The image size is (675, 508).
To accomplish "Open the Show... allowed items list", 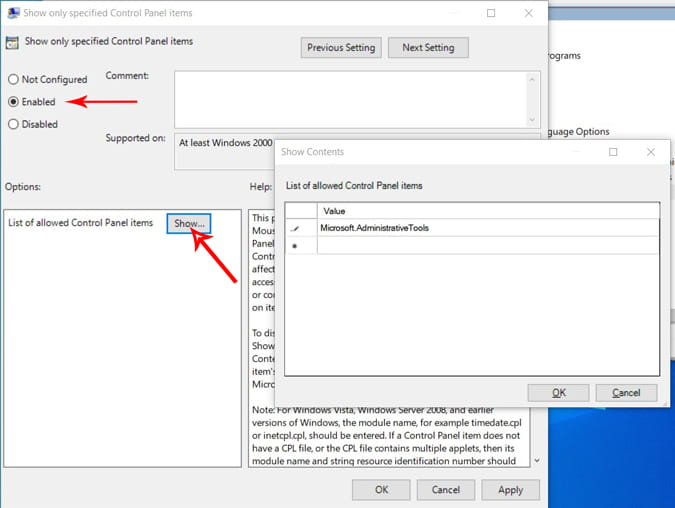I will pyautogui.click(x=189, y=223).
